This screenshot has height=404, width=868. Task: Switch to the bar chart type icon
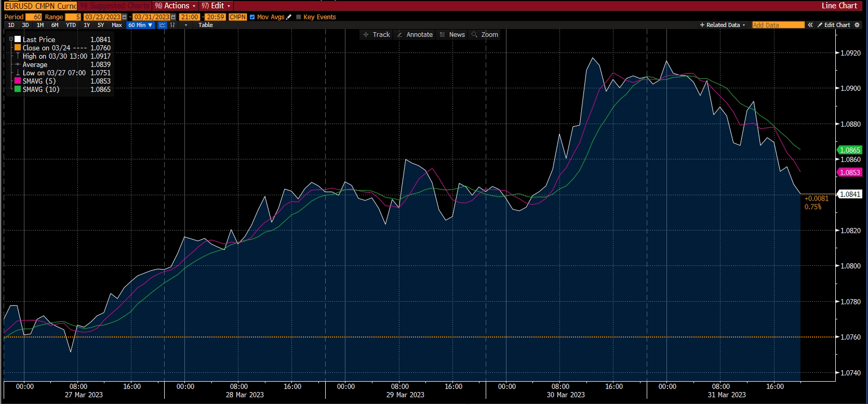172,25
